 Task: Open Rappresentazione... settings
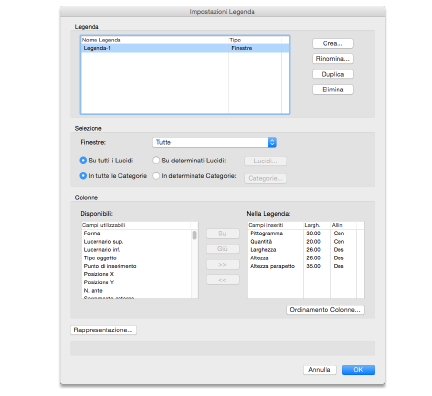103,330
